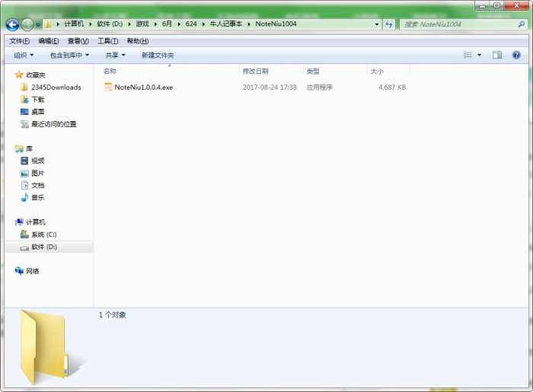The height and width of the screenshot is (392, 533).
Task: Open the 共享 dropdown
Action: [x=115, y=55]
